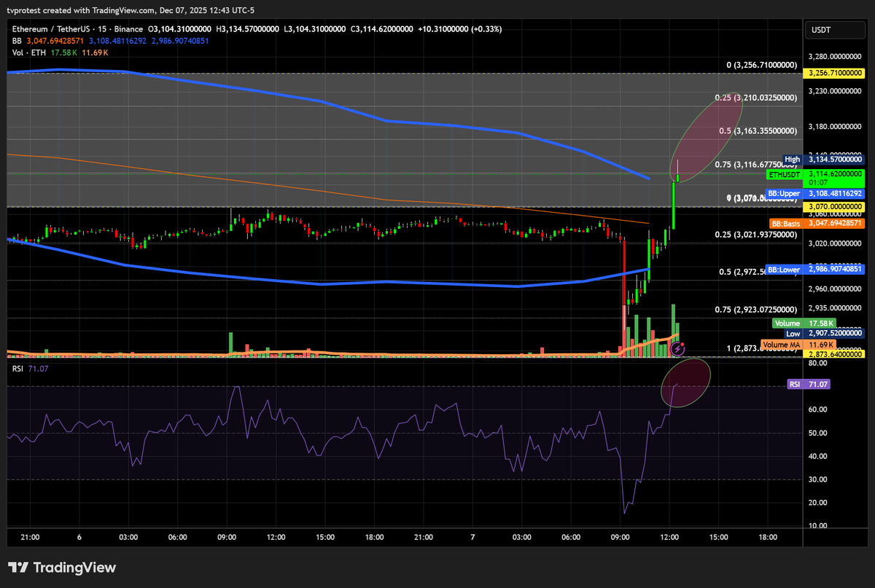Select the ellipse drawing on the RSI pane
Image resolution: width=875 pixels, height=588 pixels.
click(685, 383)
